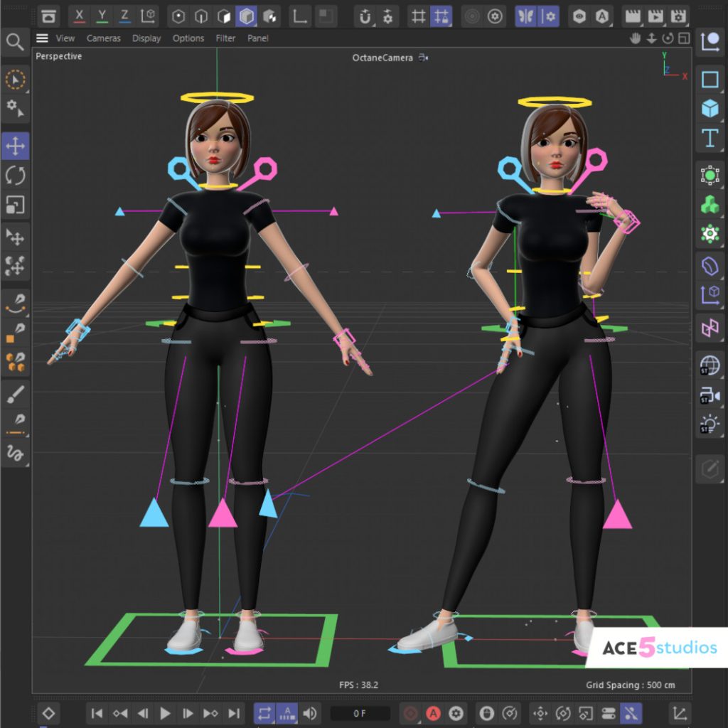Open the View menu in the viewport
Image resolution: width=728 pixels, height=728 pixels.
click(65, 38)
